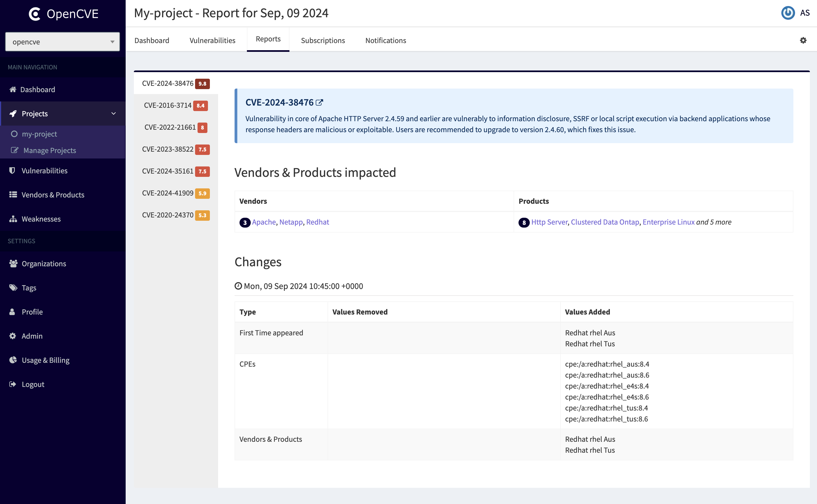Open the opencve organization dropdown
This screenshot has height=504, width=817.
tap(62, 42)
